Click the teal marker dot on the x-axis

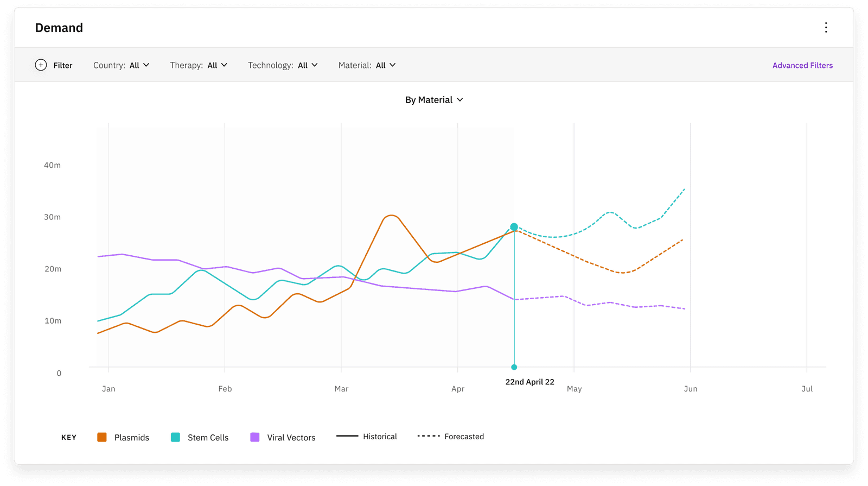click(514, 367)
